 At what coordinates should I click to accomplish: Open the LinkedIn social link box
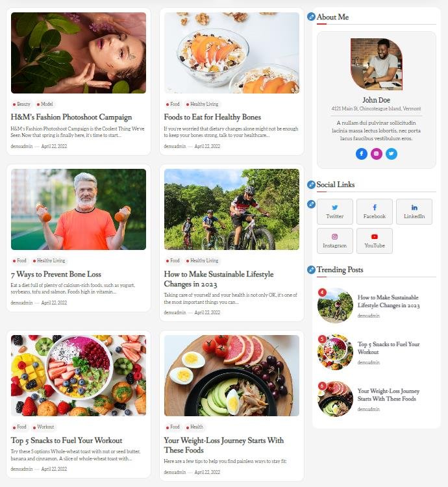tap(414, 212)
